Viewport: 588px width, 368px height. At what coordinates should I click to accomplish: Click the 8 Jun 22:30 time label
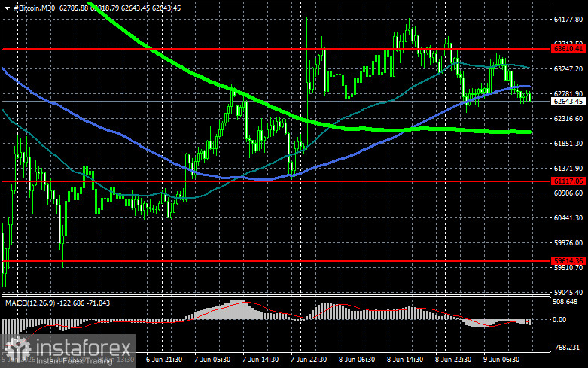click(453, 360)
